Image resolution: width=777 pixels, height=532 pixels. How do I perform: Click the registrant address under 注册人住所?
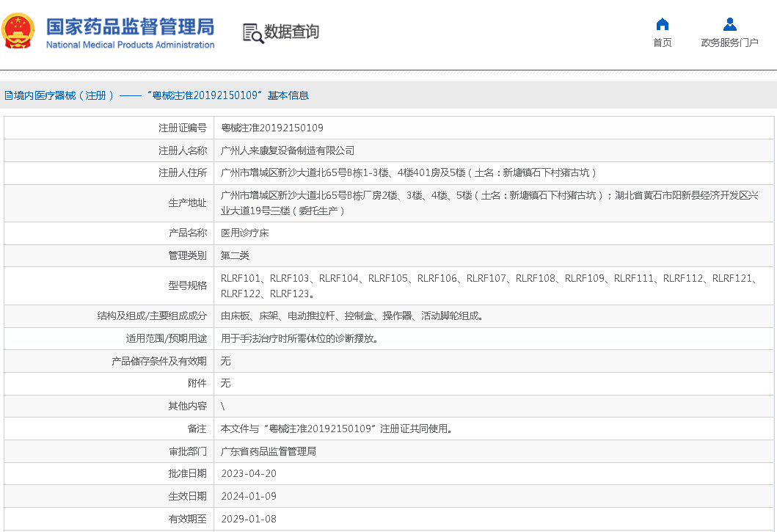pyautogui.click(x=409, y=173)
